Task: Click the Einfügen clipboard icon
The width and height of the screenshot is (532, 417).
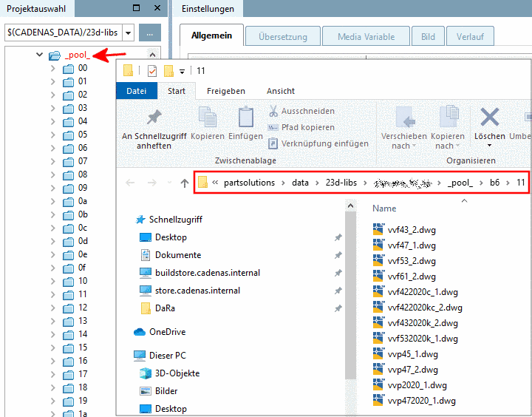Action: (x=245, y=117)
